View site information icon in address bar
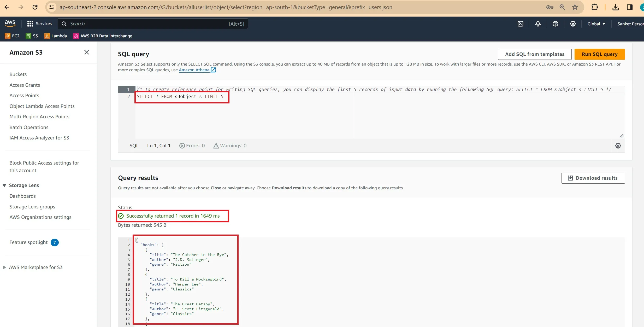Viewport: 644px width, 327px height. (x=52, y=7)
